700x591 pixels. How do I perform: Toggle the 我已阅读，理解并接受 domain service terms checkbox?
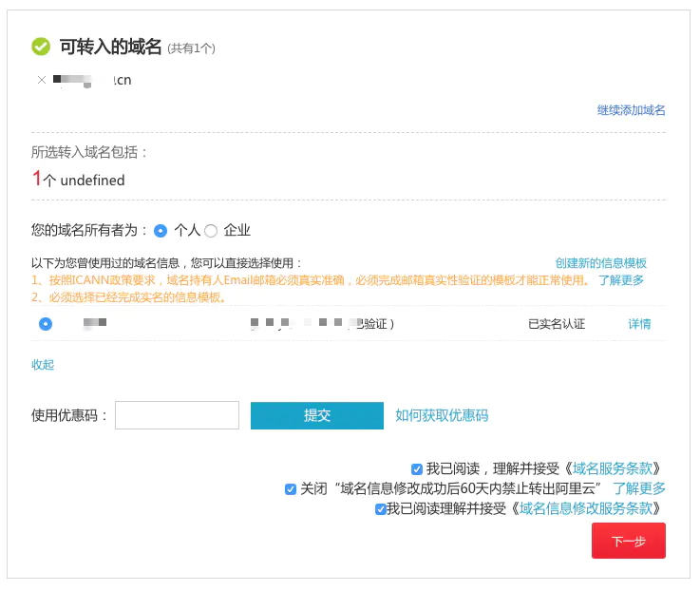(417, 468)
